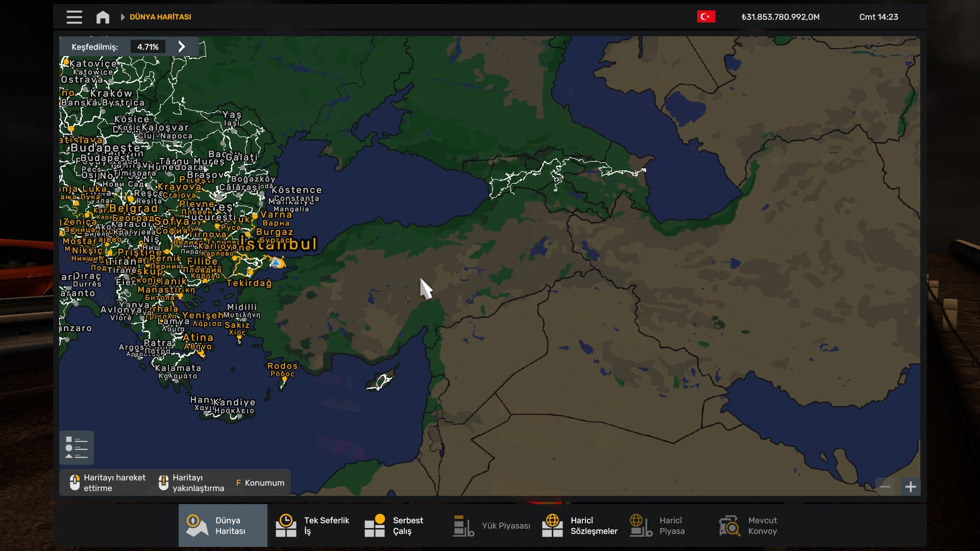The height and width of the screenshot is (551, 980).
Task: Expand the Keşfedilmiş percentage chevron
Action: pyautogui.click(x=182, y=46)
